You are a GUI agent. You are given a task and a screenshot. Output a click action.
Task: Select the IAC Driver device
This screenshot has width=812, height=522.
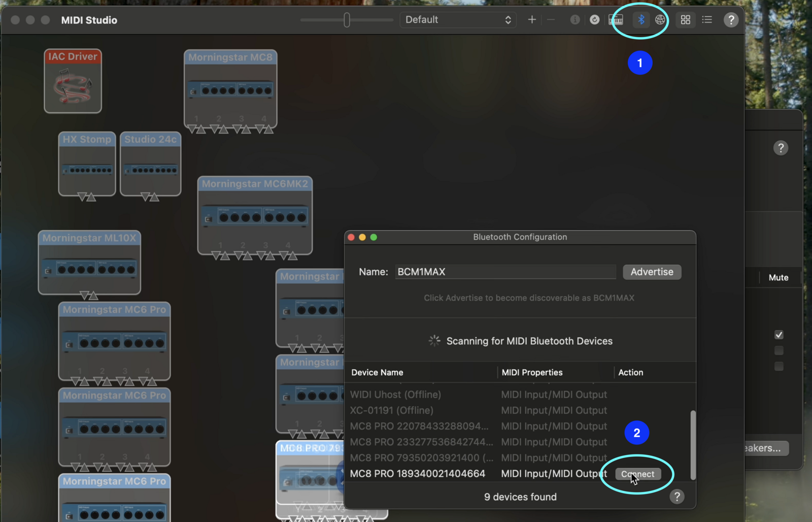pyautogui.click(x=73, y=81)
